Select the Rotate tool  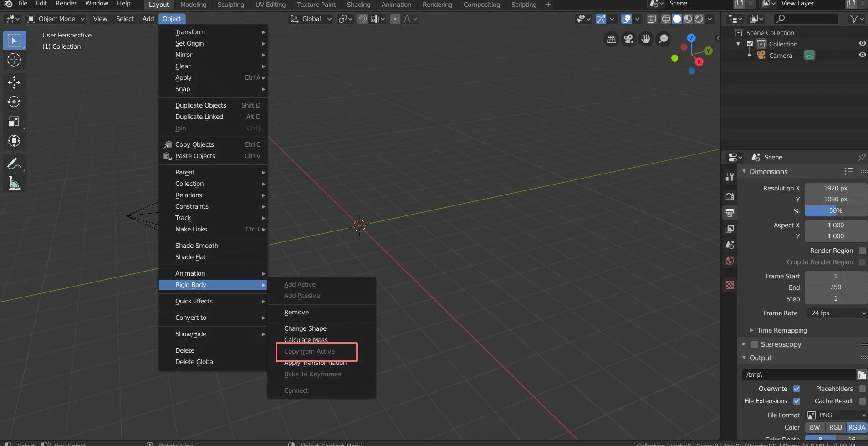[x=14, y=102]
